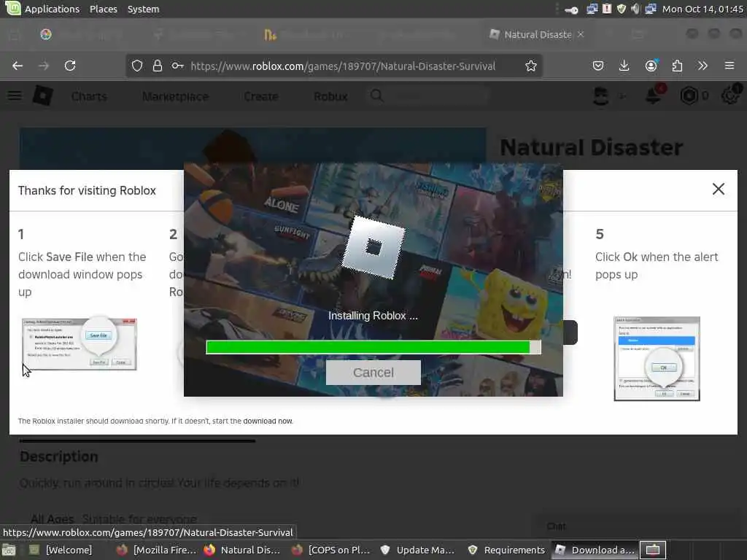The width and height of the screenshot is (747, 560).
Task: Go to Roblox home via logo
Action: [42, 96]
